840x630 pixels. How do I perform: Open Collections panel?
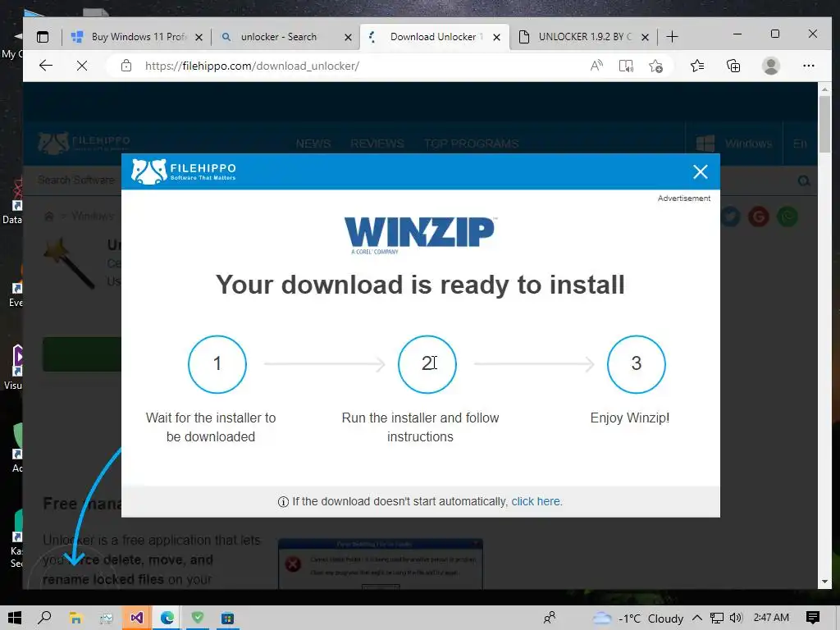733,66
